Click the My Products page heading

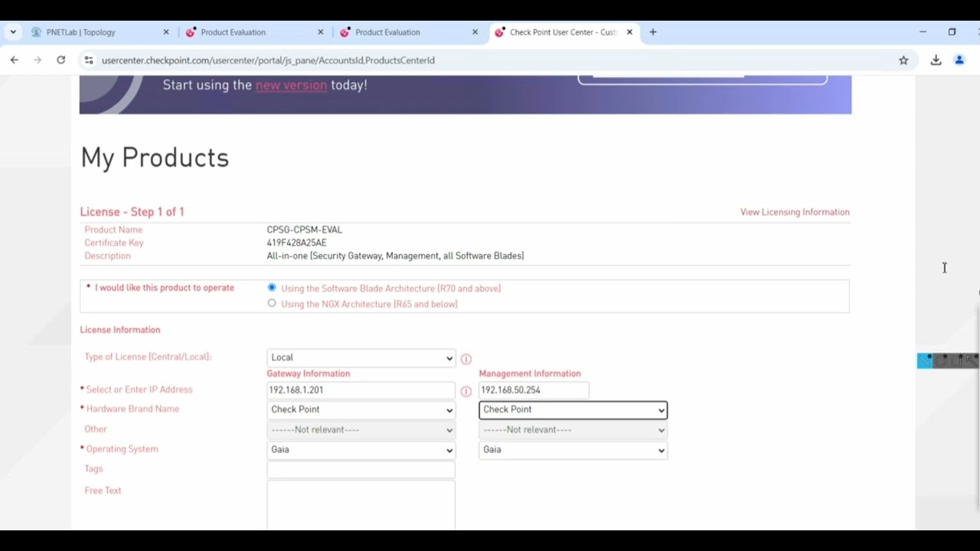155,158
